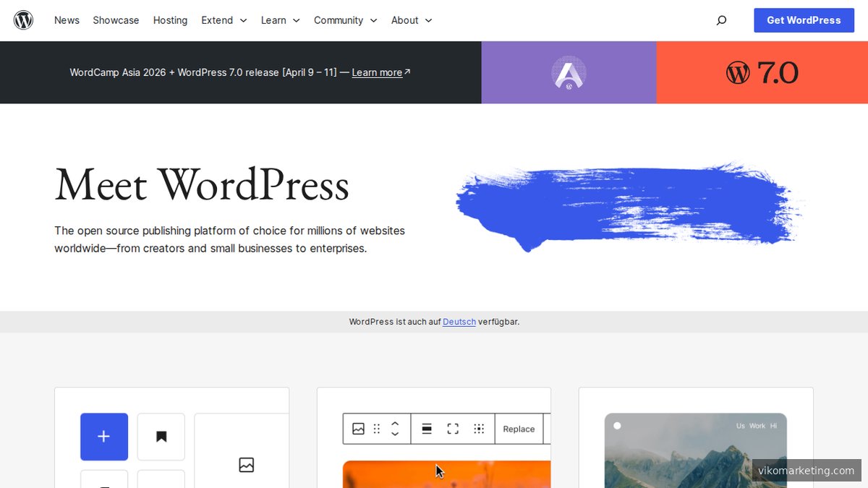Click the full-width expand icon in the toolbar

[x=453, y=428]
